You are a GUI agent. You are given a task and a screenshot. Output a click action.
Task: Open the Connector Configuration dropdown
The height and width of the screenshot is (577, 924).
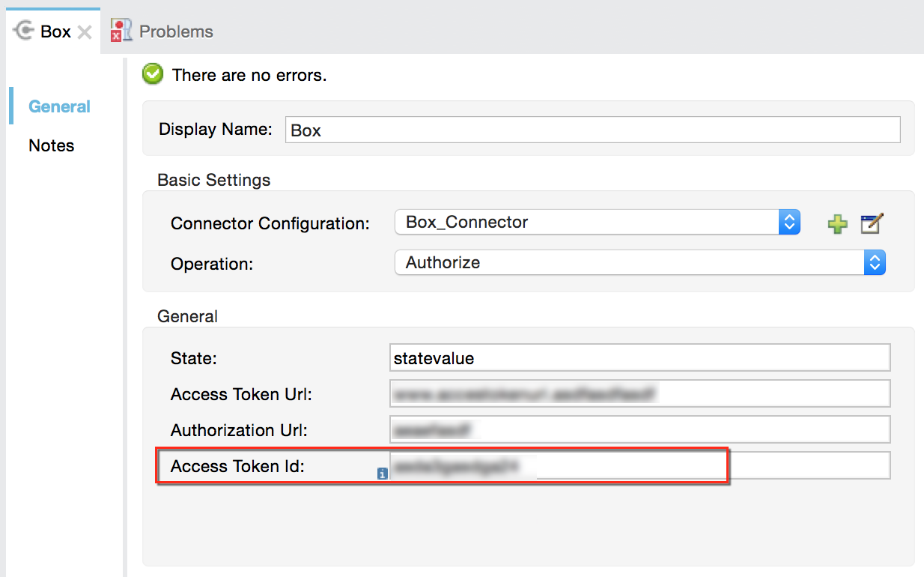point(592,222)
